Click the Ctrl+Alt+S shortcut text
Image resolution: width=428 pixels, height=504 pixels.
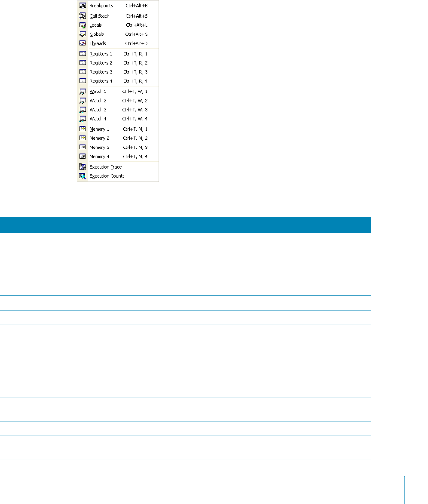tap(137, 16)
